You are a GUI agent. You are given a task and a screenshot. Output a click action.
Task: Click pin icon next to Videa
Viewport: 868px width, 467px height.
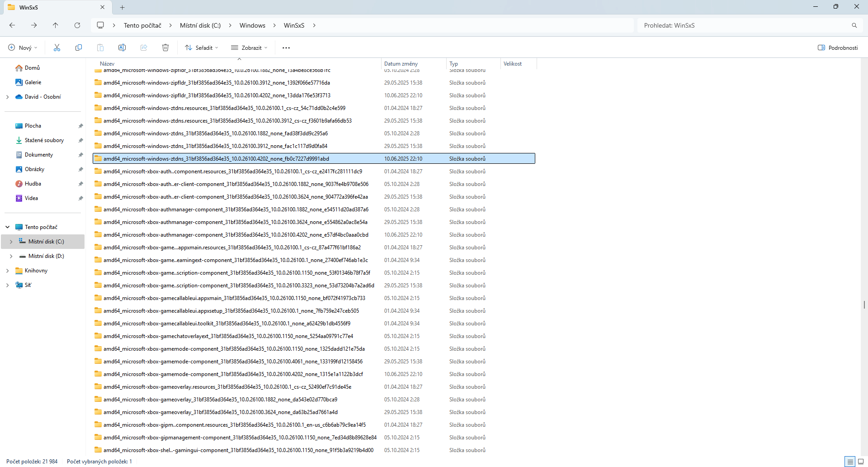click(x=80, y=198)
